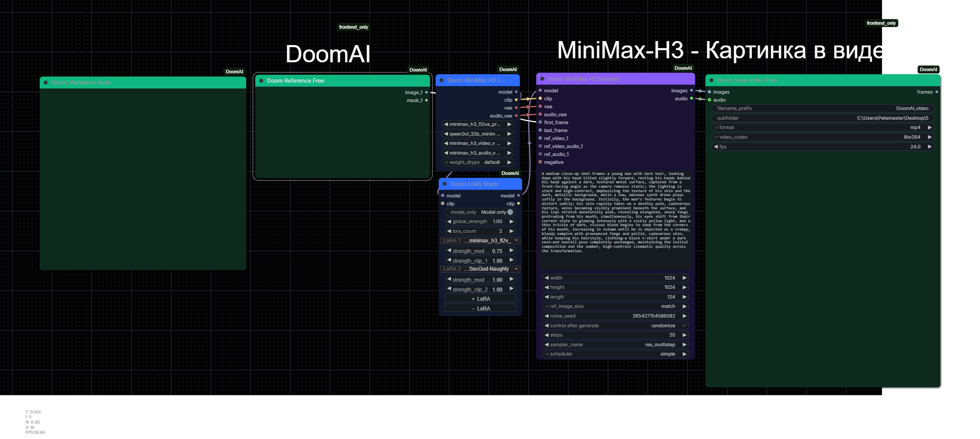This screenshot has height=439, width=980.
Task: Click the Sampler images output port
Action: [x=691, y=91]
